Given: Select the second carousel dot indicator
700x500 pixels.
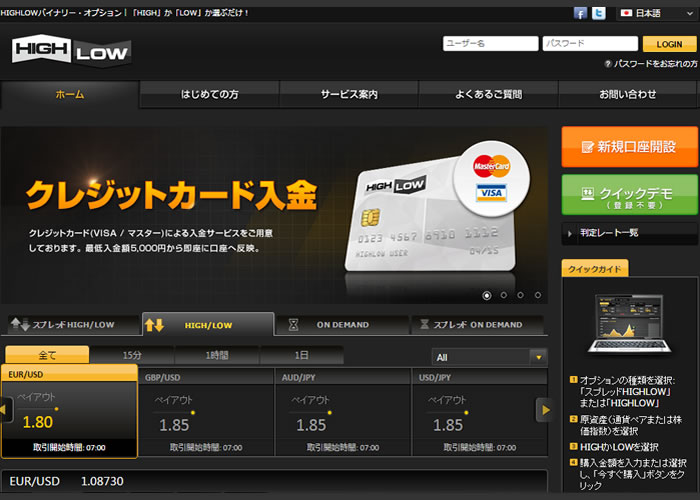Looking at the screenshot, I should [504, 295].
